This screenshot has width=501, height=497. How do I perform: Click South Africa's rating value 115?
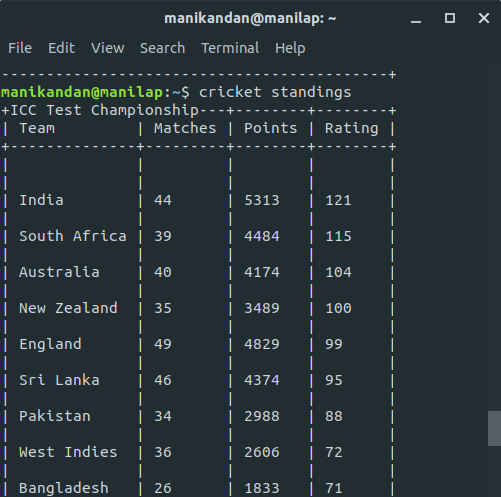[x=338, y=236]
